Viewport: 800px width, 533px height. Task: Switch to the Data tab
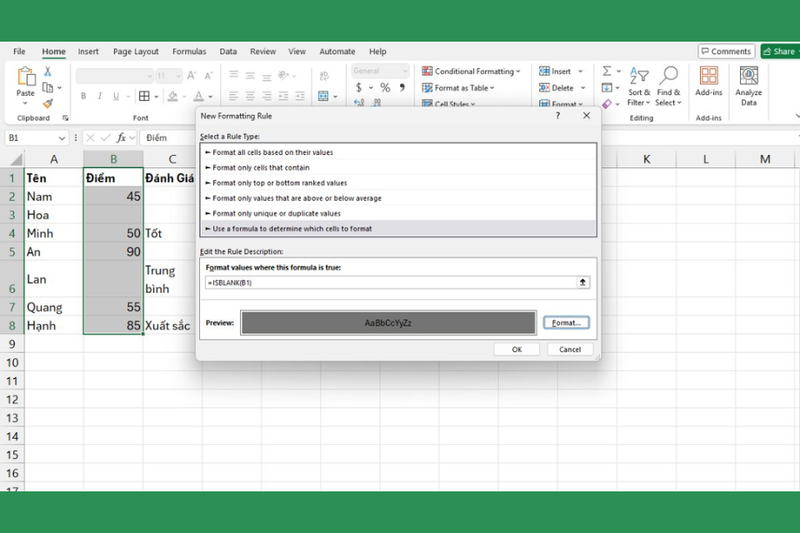[x=228, y=52]
